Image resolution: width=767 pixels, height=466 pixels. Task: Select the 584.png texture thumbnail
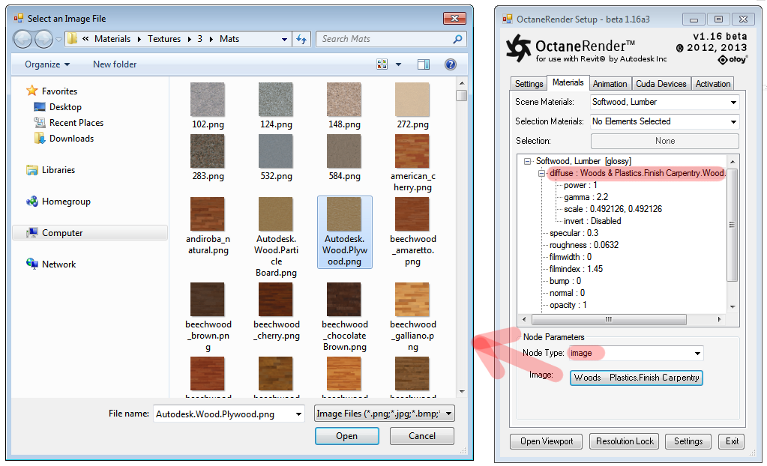[344, 151]
